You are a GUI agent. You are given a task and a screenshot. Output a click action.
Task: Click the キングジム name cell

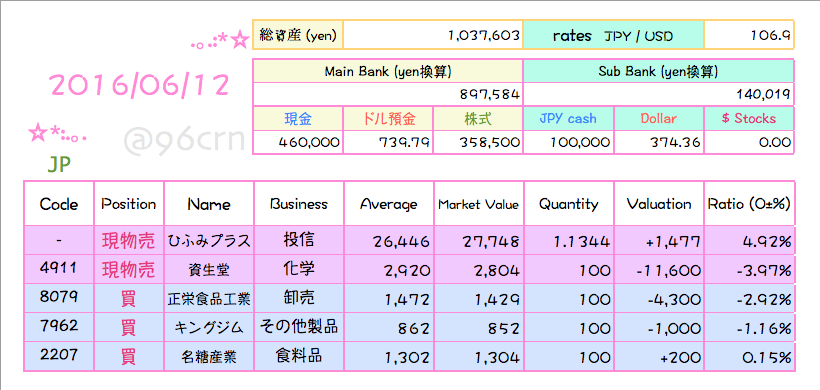209,328
